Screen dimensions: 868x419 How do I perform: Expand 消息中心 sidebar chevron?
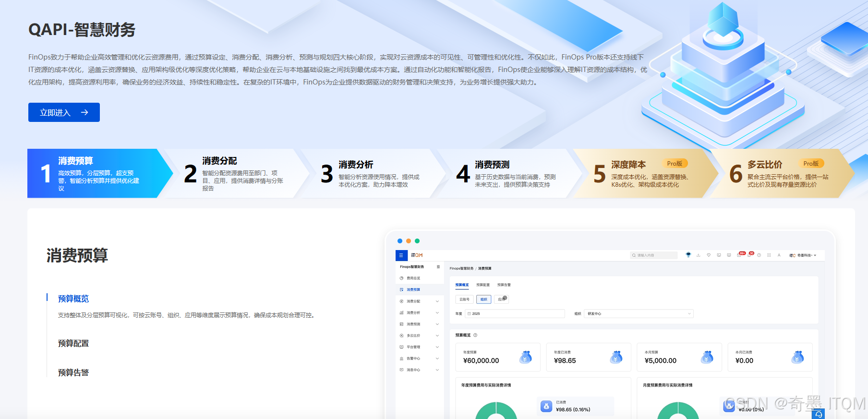437,370
